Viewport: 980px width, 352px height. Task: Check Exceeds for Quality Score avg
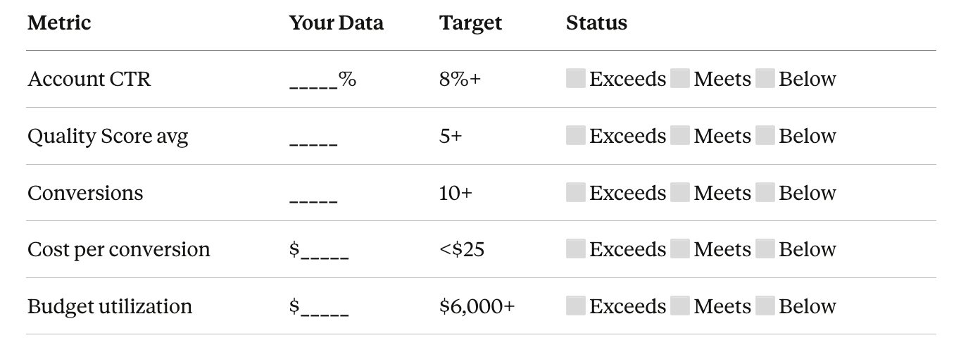pyautogui.click(x=576, y=135)
